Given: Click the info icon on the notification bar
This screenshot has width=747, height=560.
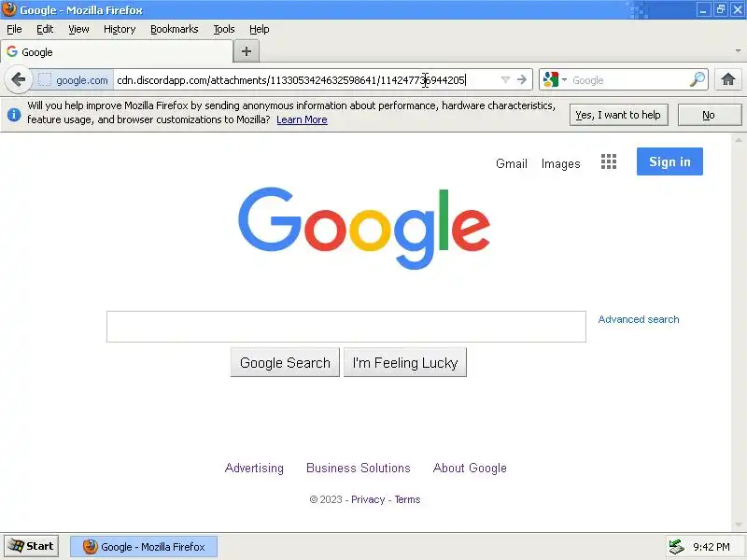Looking at the screenshot, I should point(14,114).
